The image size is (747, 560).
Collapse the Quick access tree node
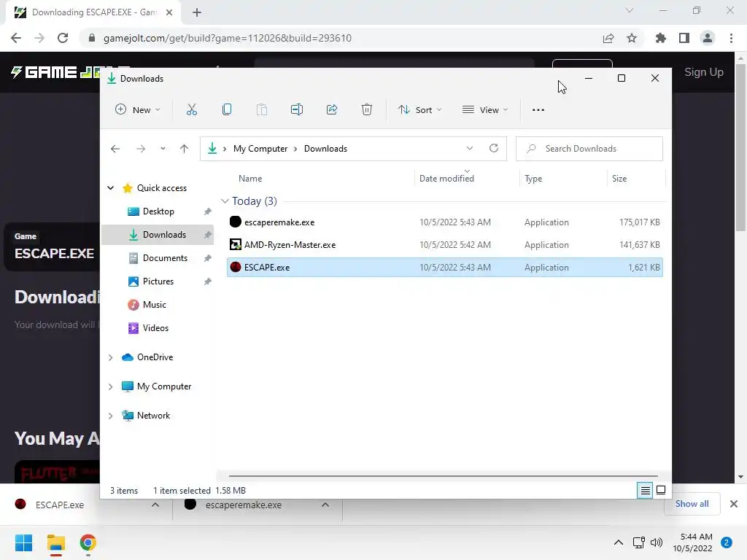click(111, 188)
